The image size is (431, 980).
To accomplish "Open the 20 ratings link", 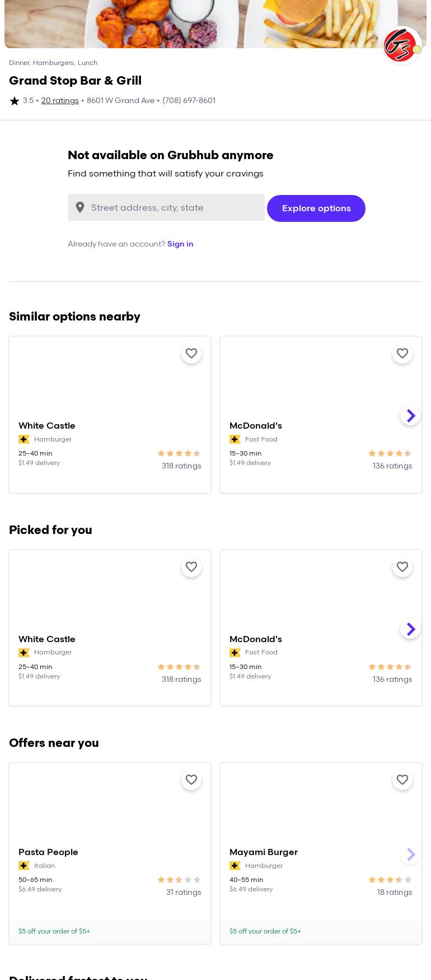I will [60, 101].
